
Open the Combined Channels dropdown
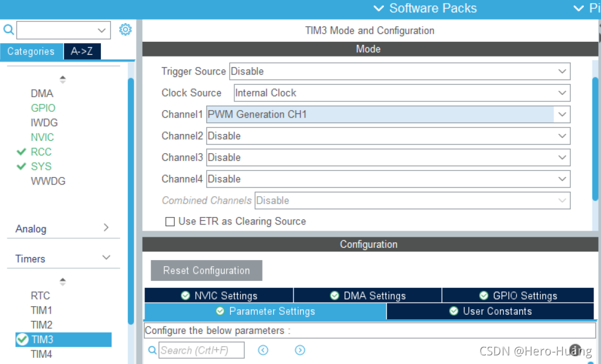[x=412, y=200]
